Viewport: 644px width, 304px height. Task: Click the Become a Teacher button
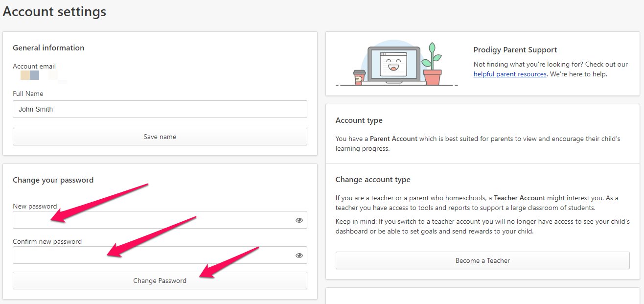(482, 260)
